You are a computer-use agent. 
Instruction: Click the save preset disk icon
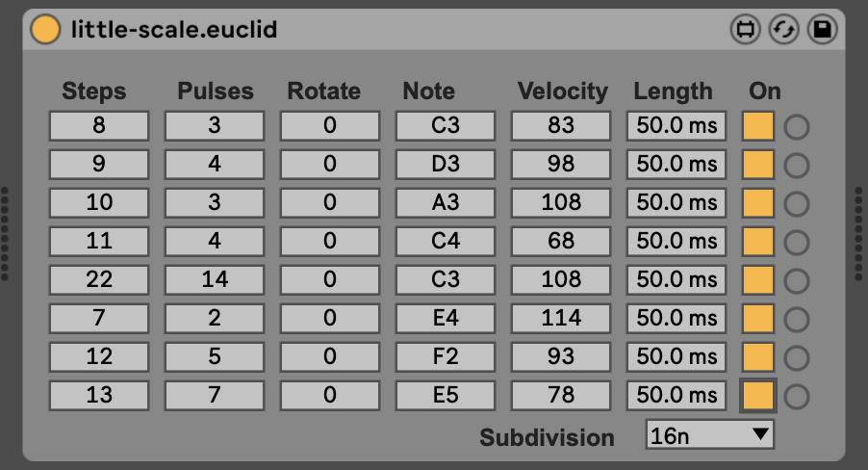coord(821,30)
